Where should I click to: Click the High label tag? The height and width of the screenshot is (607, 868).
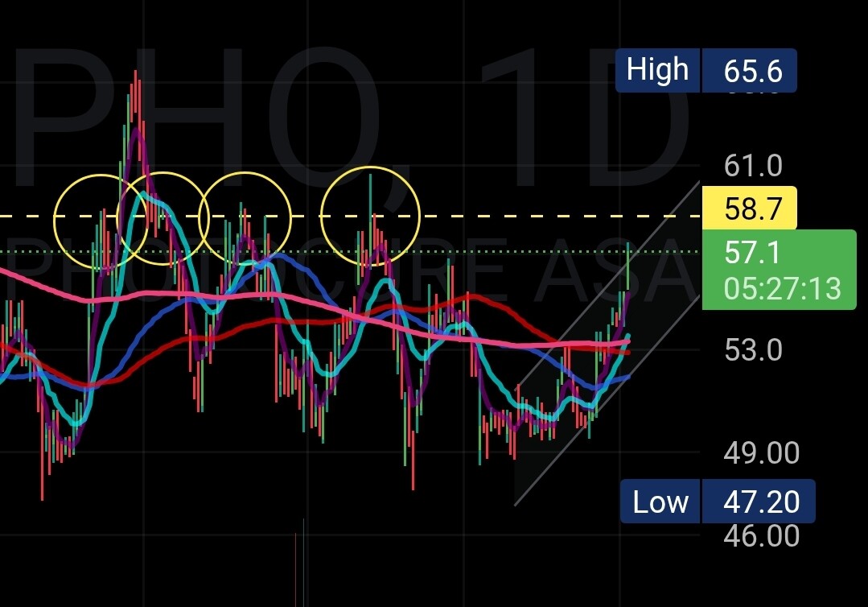658,70
